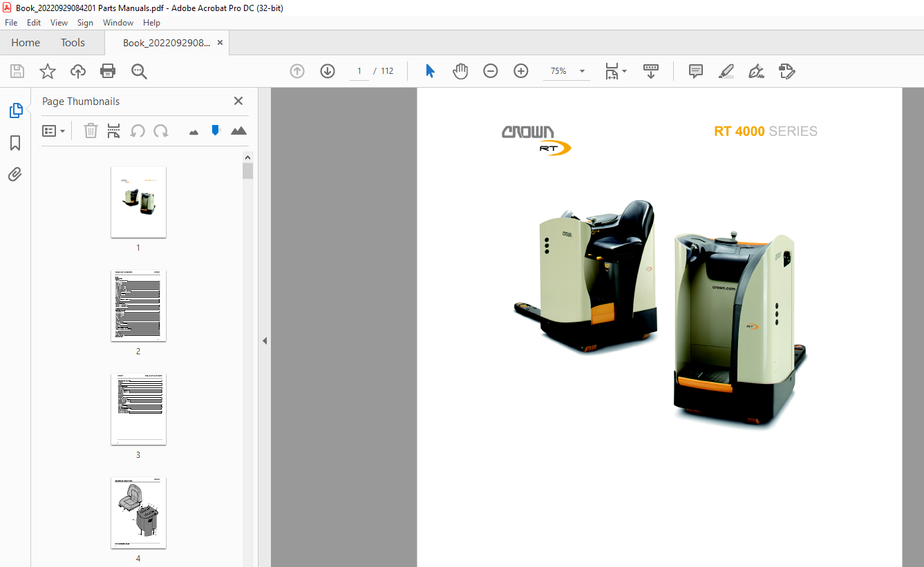The image size is (924, 567).
Task: Open the Help menu
Action: click(151, 23)
